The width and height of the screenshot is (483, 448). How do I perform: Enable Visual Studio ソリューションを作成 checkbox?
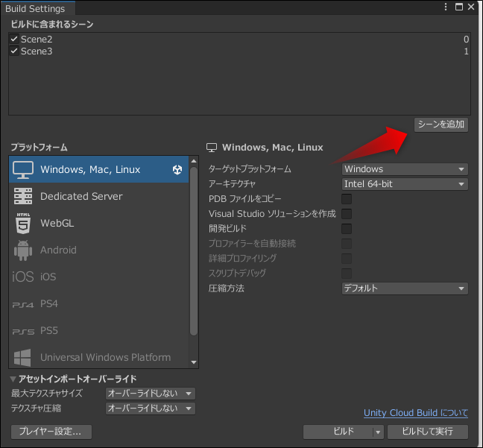click(347, 214)
